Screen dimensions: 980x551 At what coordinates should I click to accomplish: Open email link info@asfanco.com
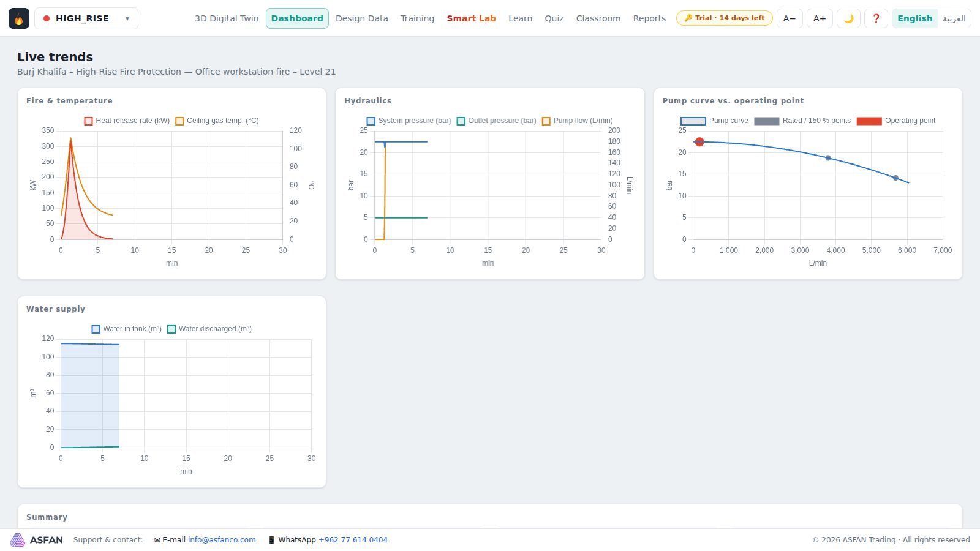pos(222,540)
